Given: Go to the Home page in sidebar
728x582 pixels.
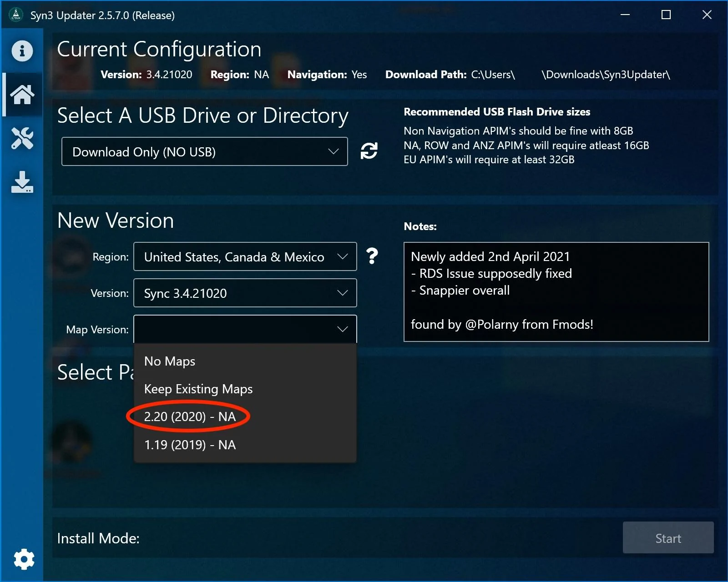Looking at the screenshot, I should 22,95.
